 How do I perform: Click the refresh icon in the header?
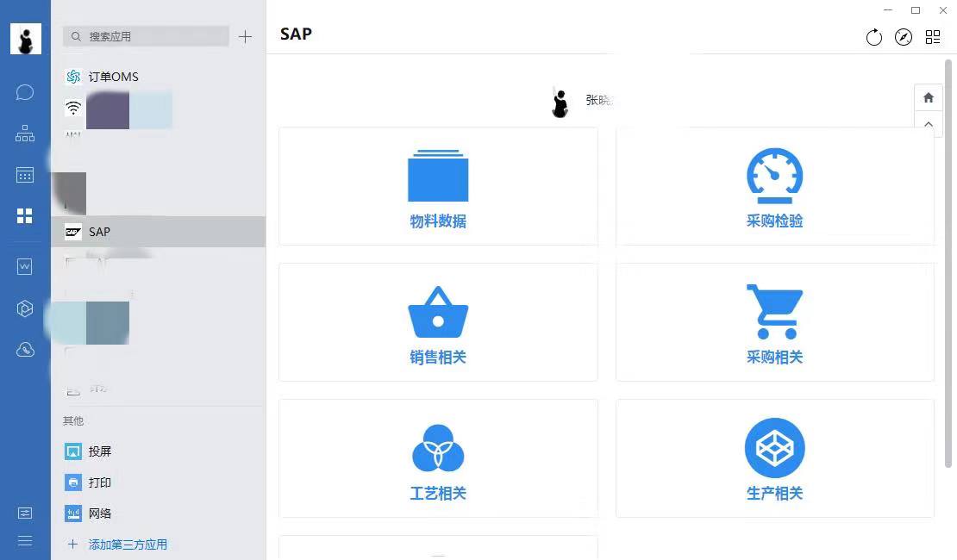tap(873, 37)
